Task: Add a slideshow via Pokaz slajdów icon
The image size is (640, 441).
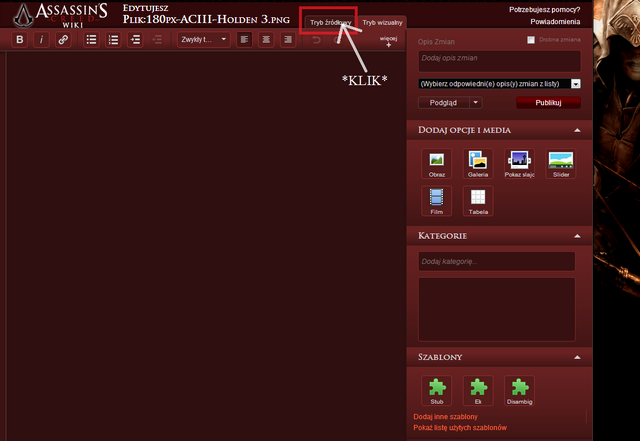Action: [519, 163]
